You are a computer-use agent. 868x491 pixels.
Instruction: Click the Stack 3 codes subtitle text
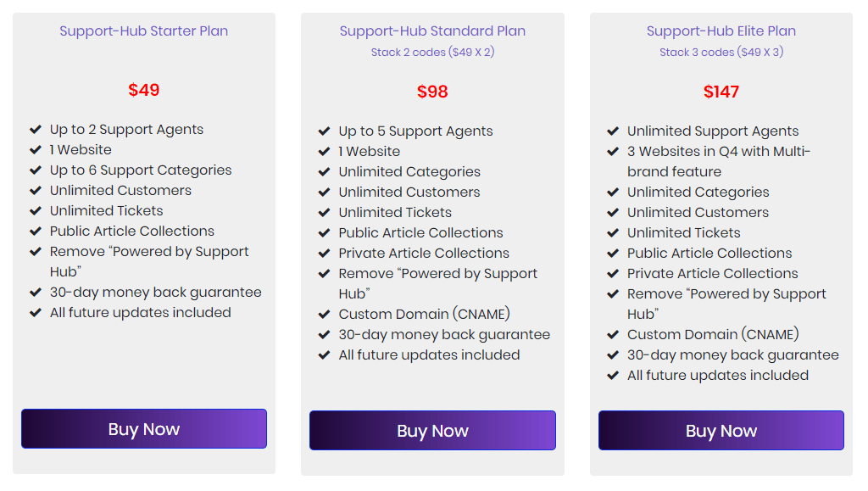[721, 52]
